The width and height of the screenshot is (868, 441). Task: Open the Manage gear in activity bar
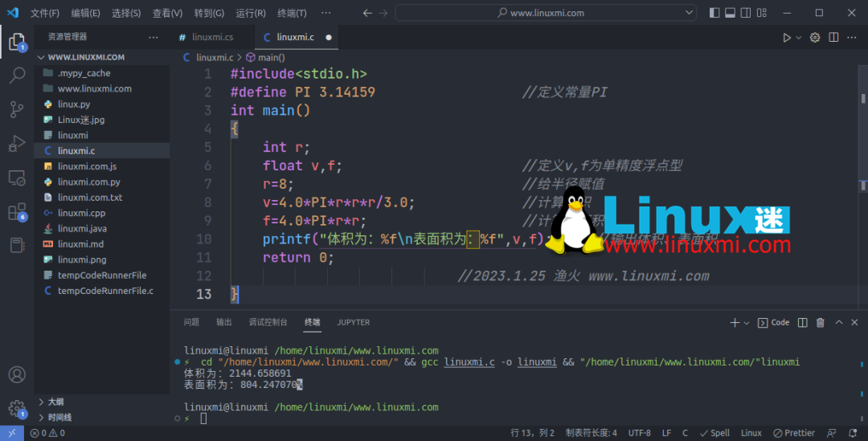tap(17, 408)
